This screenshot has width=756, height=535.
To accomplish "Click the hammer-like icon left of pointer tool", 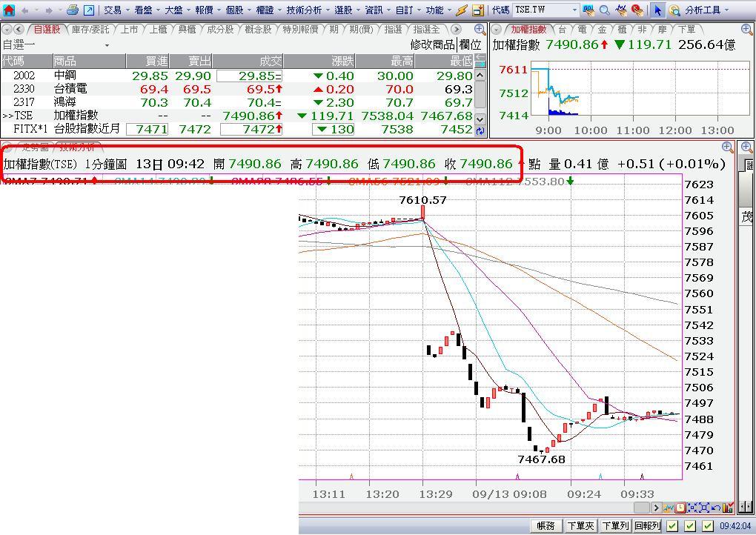I will [637, 10].
